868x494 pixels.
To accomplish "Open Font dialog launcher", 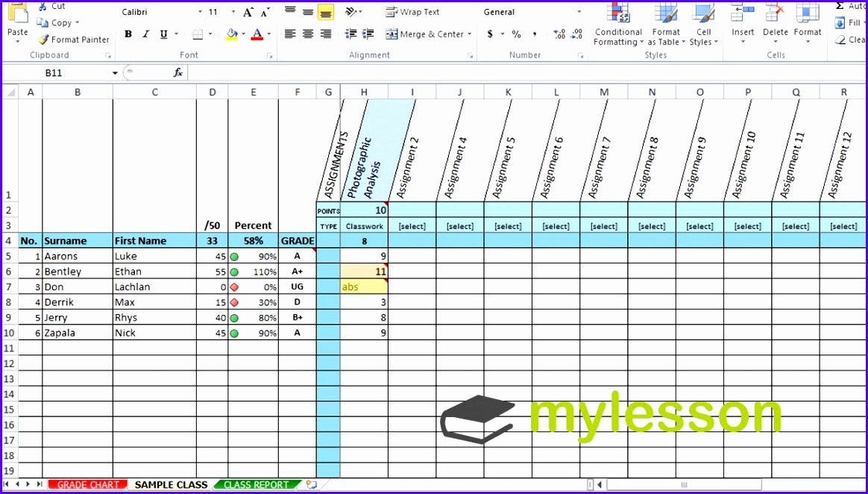I will pyautogui.click(x=270, y=55).
